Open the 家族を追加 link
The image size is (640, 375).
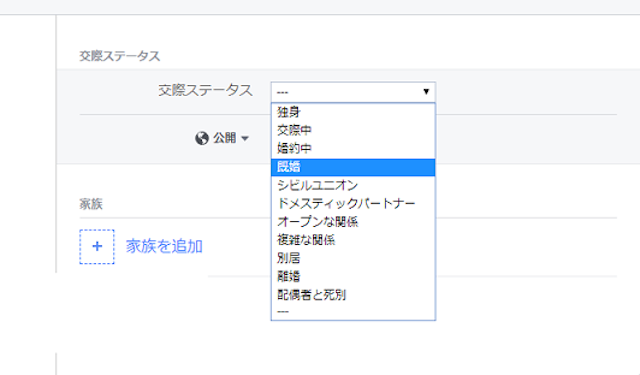coord(164,246)
